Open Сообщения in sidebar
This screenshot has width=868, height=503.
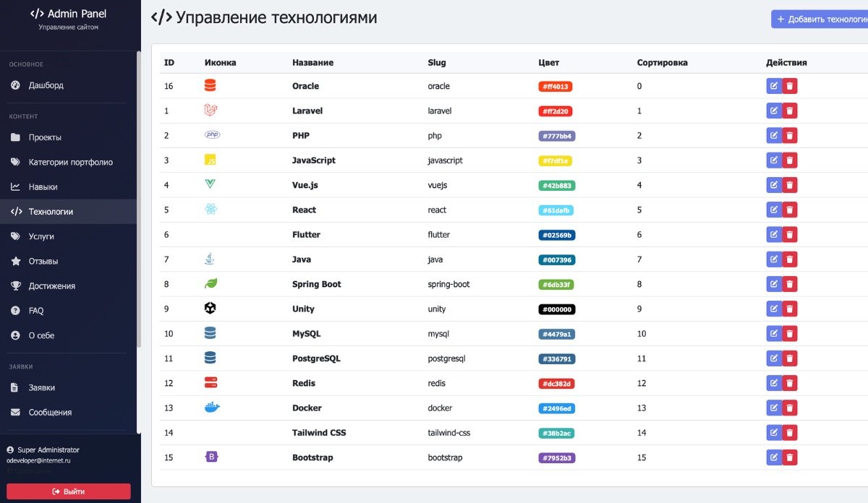click(x=68, y=412)
